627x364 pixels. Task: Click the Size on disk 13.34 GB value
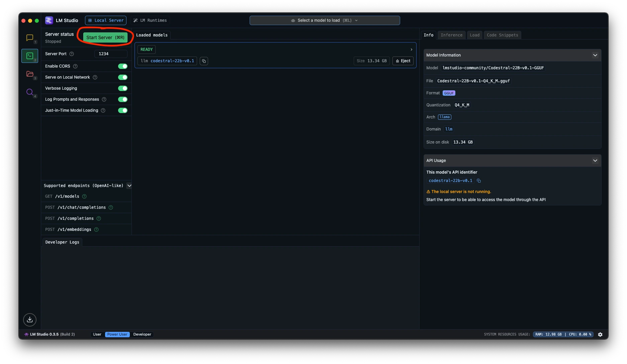[463, 142]
